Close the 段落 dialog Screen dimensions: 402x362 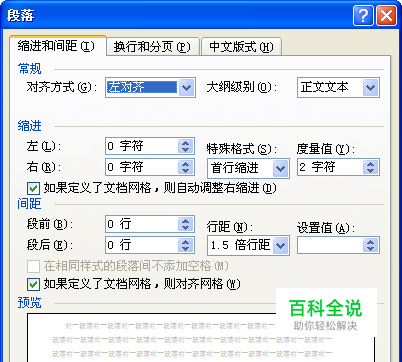[387, 16]
